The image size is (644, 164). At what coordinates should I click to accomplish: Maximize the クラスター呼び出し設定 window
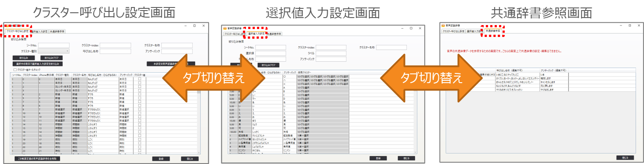tap(194, 26)
